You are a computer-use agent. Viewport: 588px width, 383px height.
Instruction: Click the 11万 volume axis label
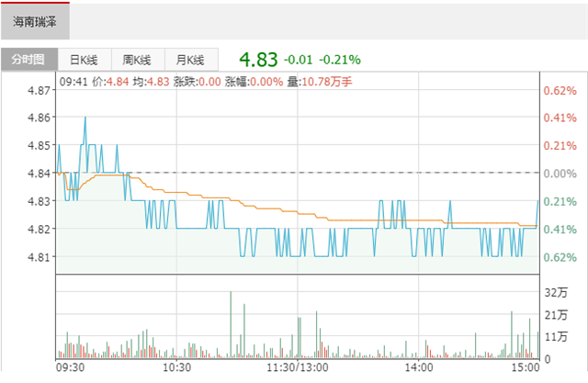[x=556, y=337]
